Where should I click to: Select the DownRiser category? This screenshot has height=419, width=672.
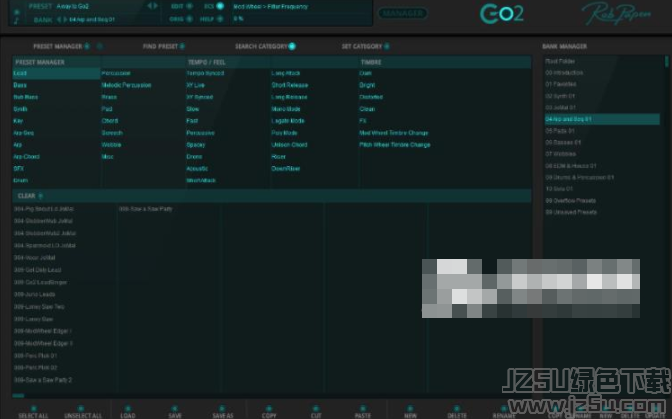click(x=286, y=169)
